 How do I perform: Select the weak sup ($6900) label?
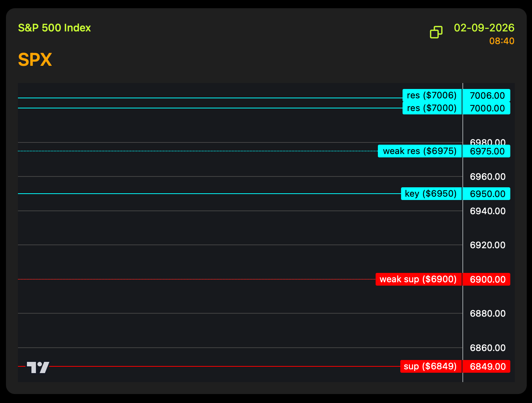pos(418,279)
